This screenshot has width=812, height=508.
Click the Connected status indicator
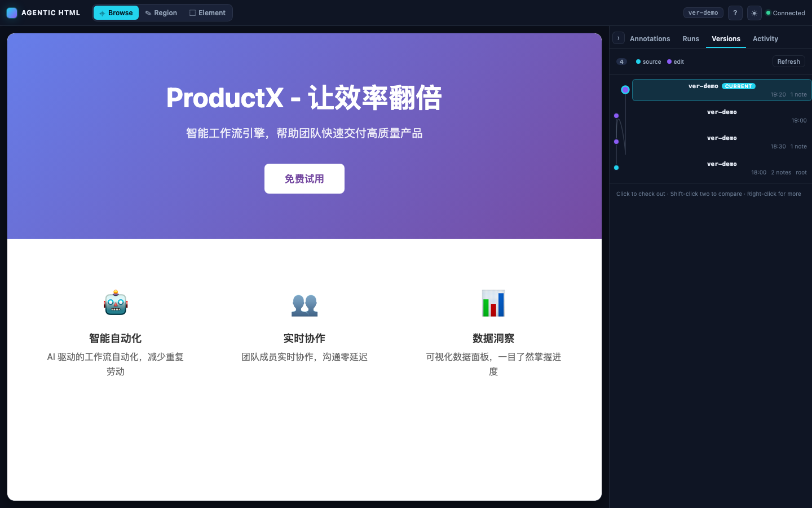[785, 13]
